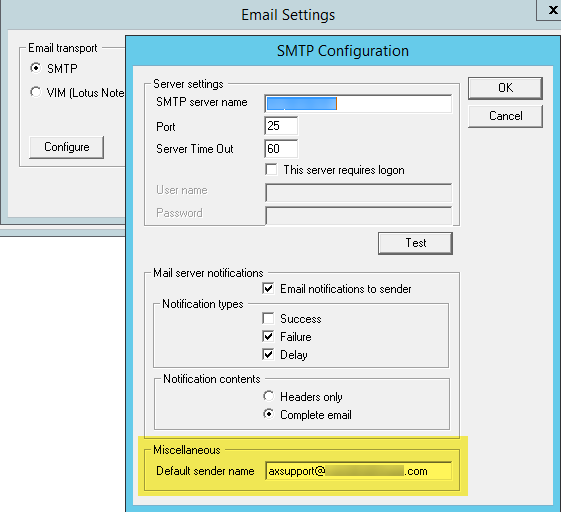Select the SMTP email transport radio button

pyautogui.click(x=35, y=68)
